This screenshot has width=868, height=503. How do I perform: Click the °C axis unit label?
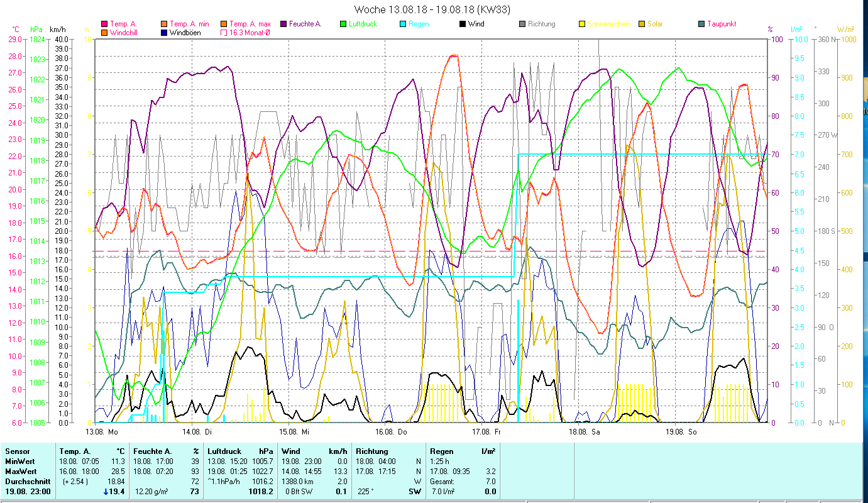pos(16,30)
